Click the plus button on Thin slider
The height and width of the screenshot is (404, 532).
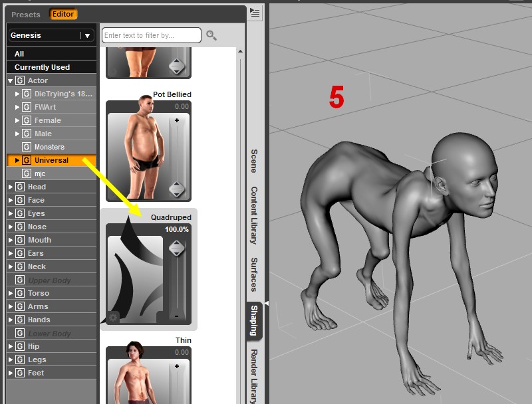pos(177,366)
